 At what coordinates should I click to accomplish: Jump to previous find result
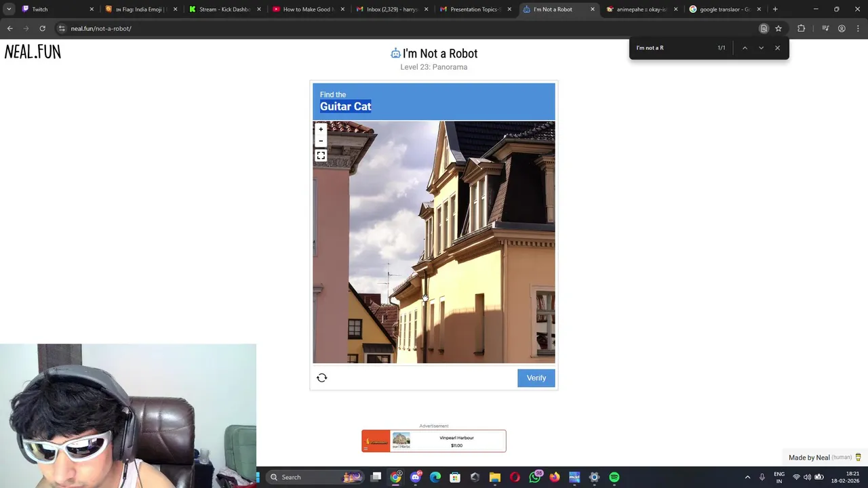(745, 48)
